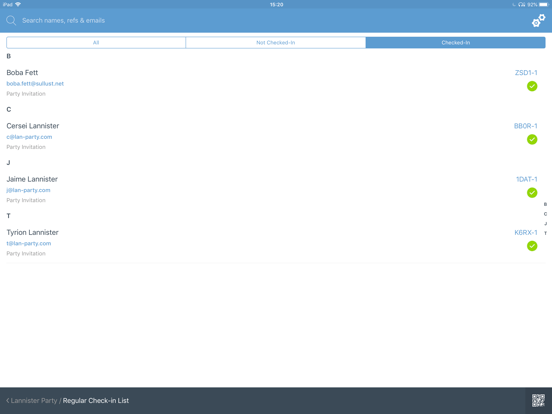Screen dimensions: 552x414
Task: Click email boba.fett@sullust.net
Action: (35, 83)
